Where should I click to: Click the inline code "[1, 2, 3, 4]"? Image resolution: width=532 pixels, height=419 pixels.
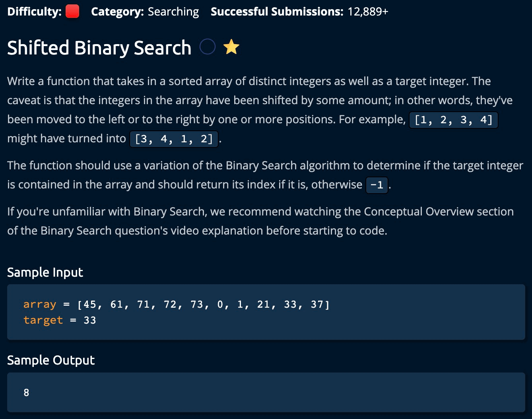(x=453, y=120)
